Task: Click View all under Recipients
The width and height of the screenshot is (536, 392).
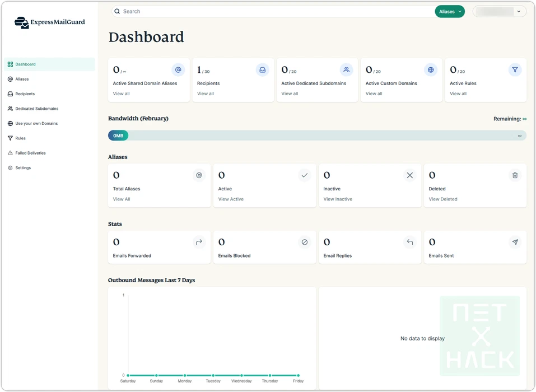Action: pyautogui.click(x=206, y=94)
